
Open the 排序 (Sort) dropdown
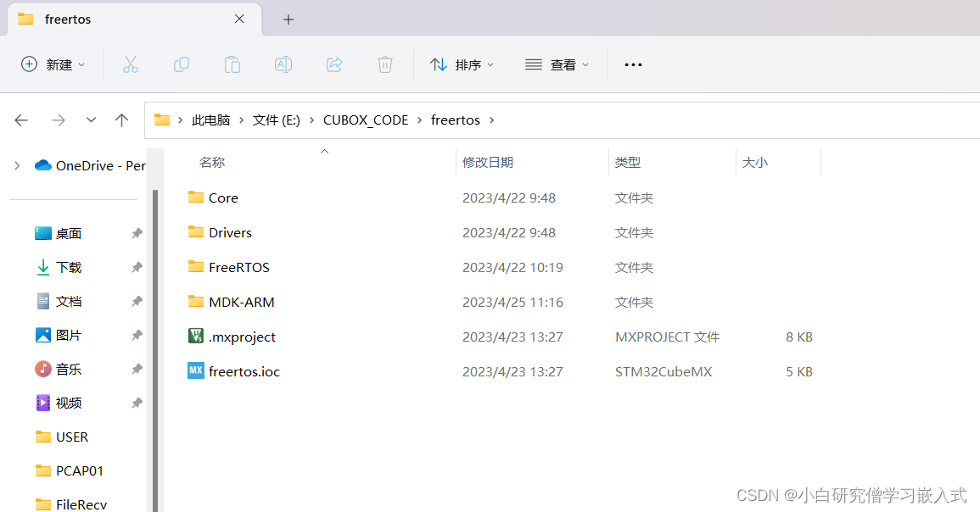(462, 64)
